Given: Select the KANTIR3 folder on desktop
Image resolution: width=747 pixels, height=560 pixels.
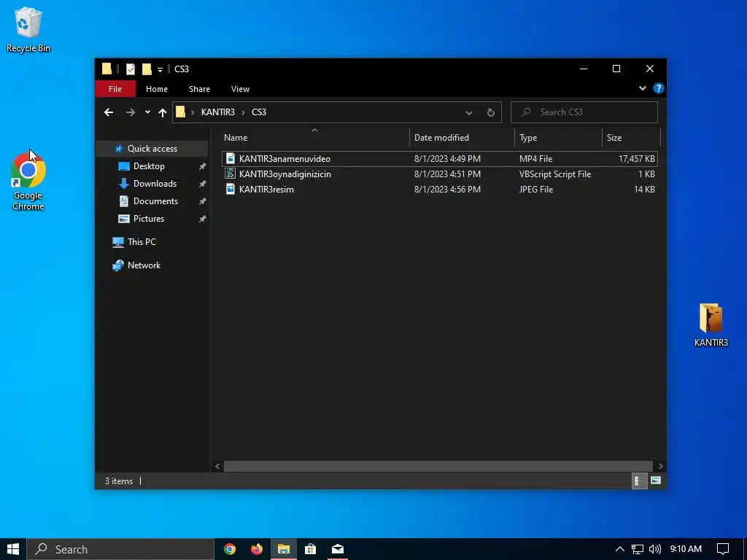Looking at the screenshot, I should pos(711,325).
